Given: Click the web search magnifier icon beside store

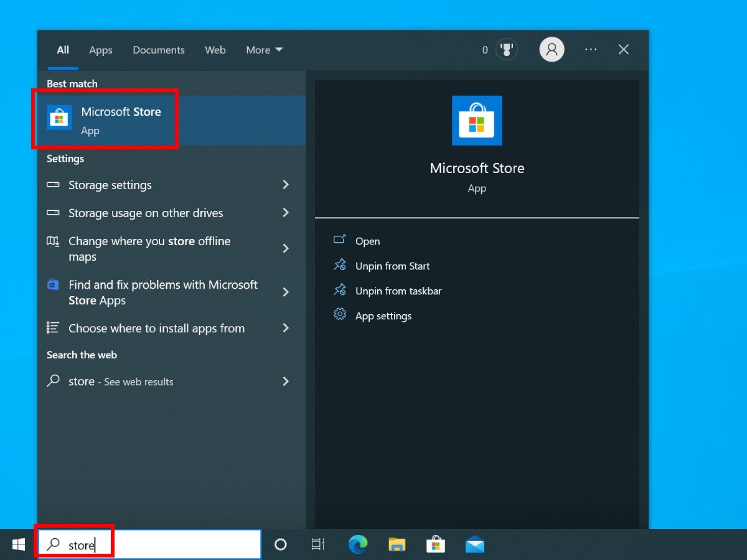Looking at the screenshot, I should (54, 381).
